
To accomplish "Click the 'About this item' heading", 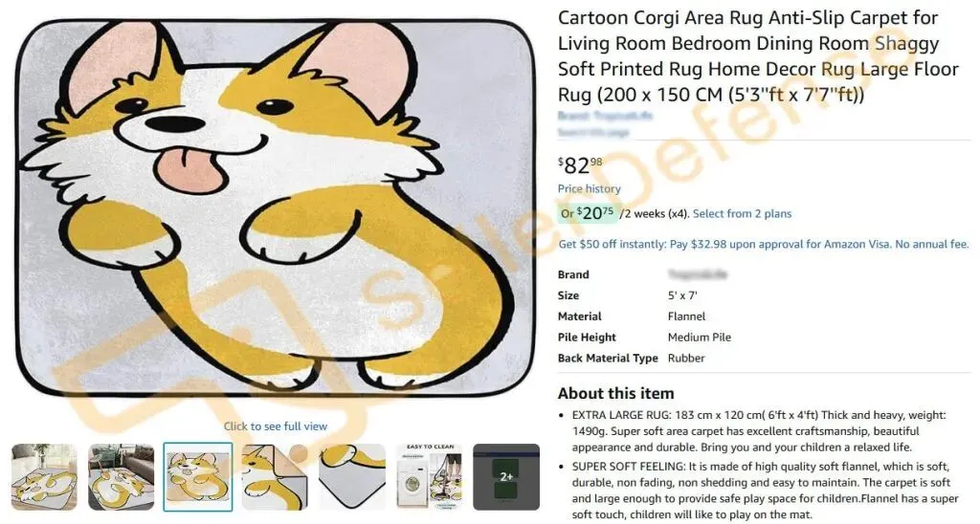I will (x=615, y=393).
